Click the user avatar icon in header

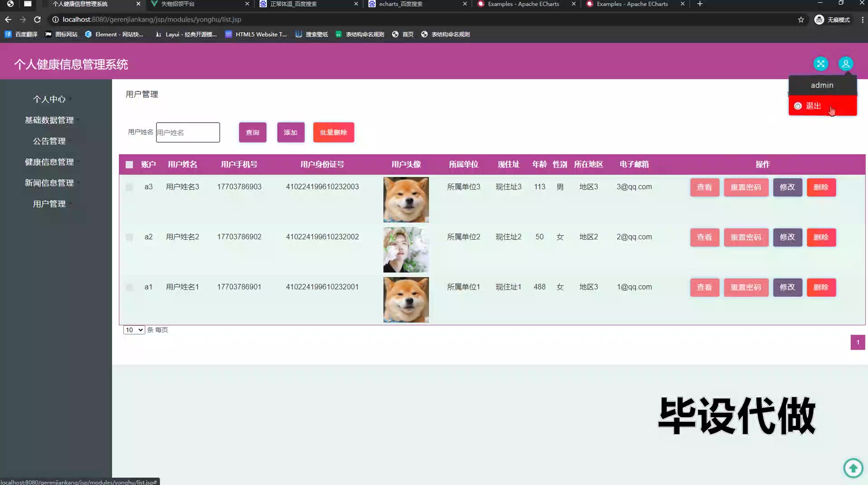pyautogui.click(x=845, y=64)
